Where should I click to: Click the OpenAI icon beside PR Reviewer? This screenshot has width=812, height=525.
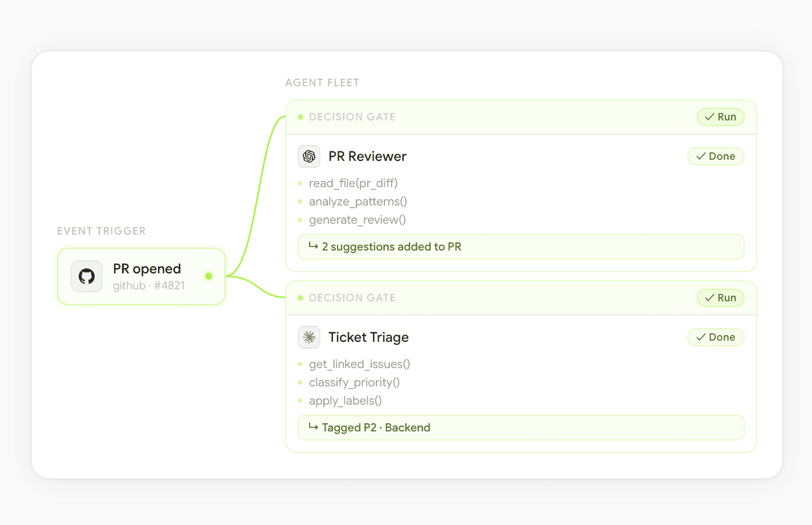pyautogui.click(x=309, y=156)
